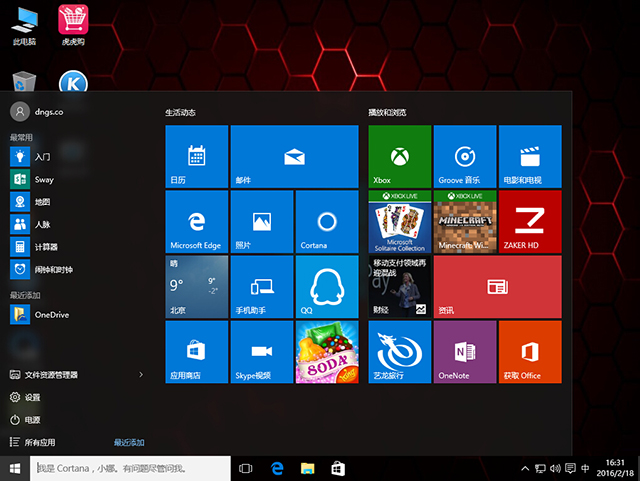Viewport: 640px width, 481px height.
Task: Open the 电源 power options
Action: click(32, 420)
